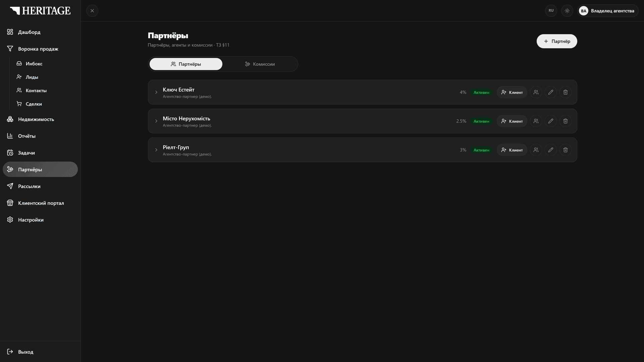Go to Дашборд in sidebar
The height and width of the screenshot is (362, 644).
(x=40, y=32)
